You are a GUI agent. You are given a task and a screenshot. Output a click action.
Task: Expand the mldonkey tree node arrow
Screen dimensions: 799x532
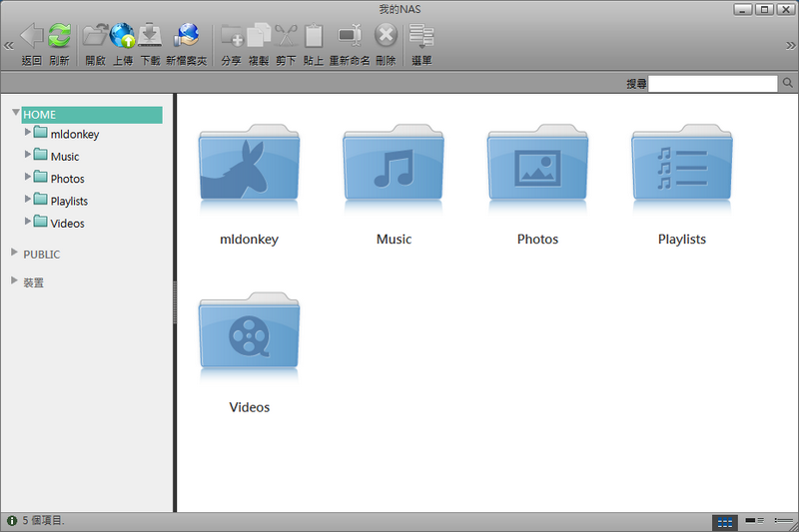tap(28, 131)
